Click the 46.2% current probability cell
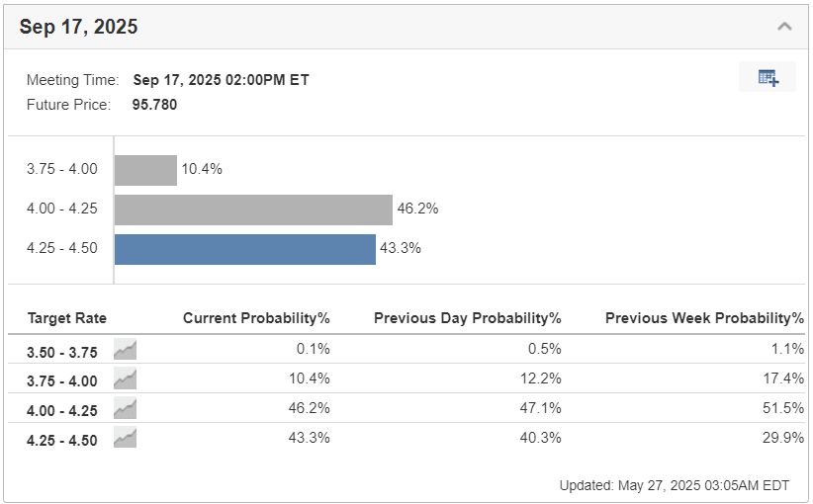The width and height of the screenshot is (813, 504). (x=313, y=409)
